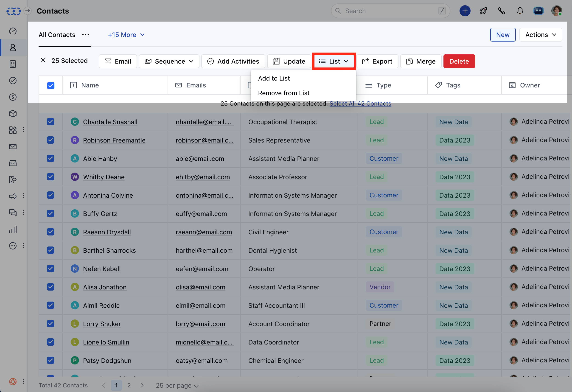This screenshot has height=392, width=572.
Task: Click the New contact button
Action: point(503,35)
